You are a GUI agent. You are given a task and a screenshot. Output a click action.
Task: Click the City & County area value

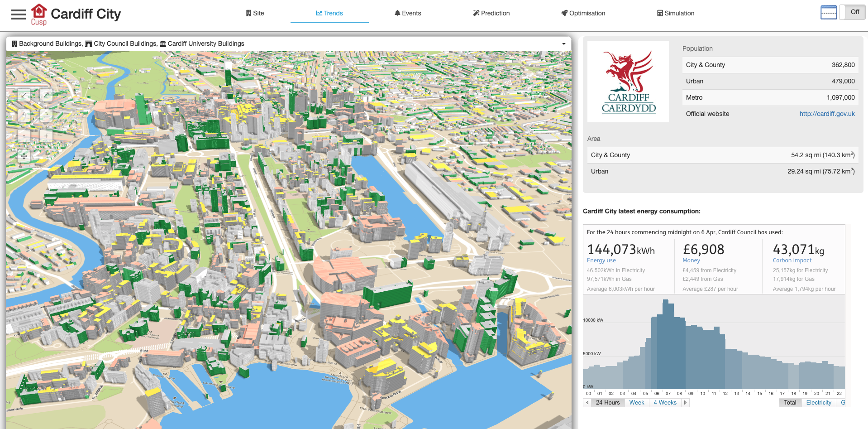823,155
